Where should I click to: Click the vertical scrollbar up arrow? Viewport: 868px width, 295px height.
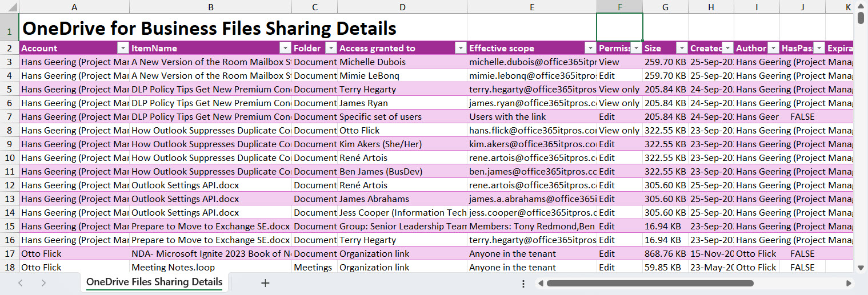click(861, 6)
